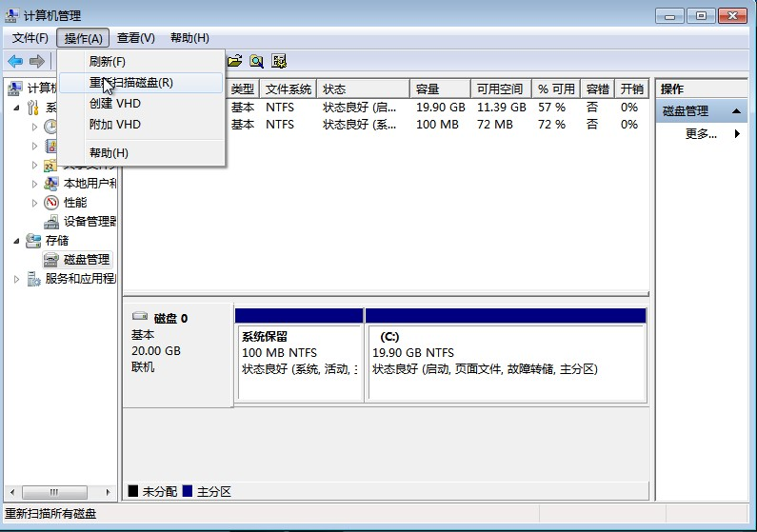Click the open folder toolbar icon
This screenshot has width=757, height=532.
pos(234,61)
